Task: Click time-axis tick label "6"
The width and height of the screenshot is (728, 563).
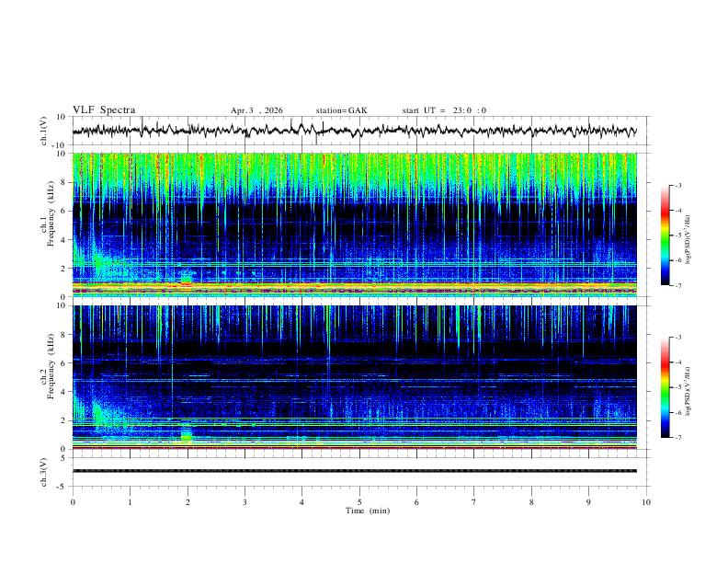Action: coord(416,502)
